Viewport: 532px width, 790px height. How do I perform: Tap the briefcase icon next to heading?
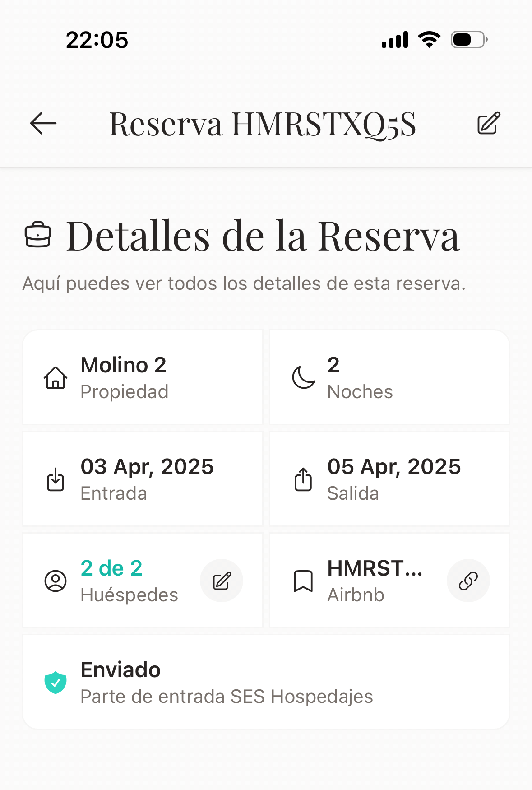38,235
